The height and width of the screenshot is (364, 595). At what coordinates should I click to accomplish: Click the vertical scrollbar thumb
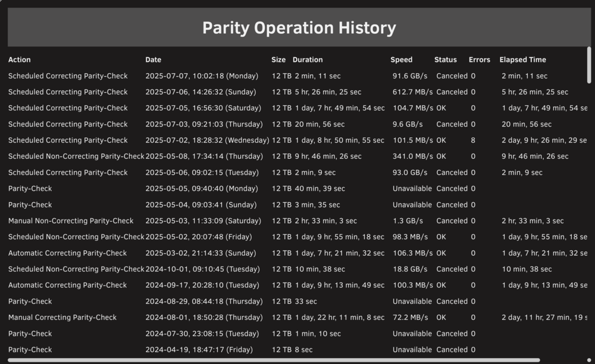click(x=589, y=65)
